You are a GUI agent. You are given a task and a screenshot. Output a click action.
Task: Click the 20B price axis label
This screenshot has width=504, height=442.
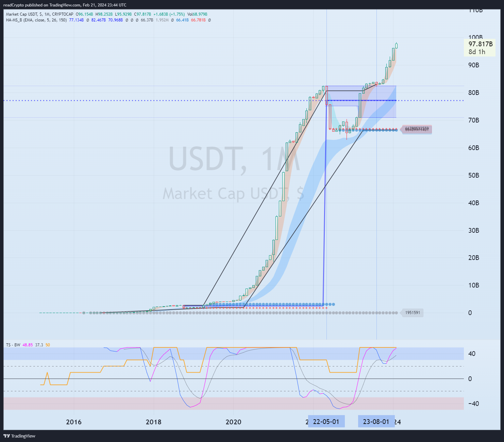coord(474,258)
